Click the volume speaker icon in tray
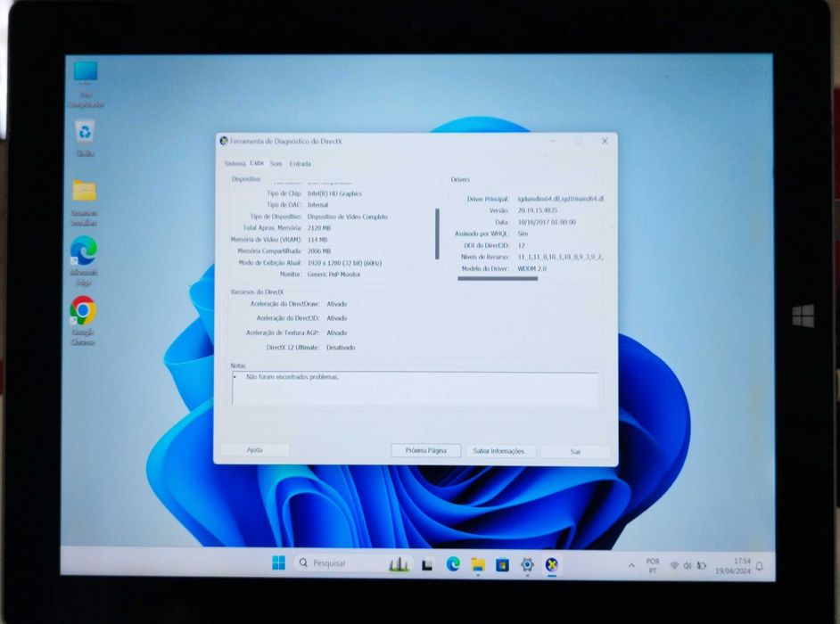 (688, 566)
